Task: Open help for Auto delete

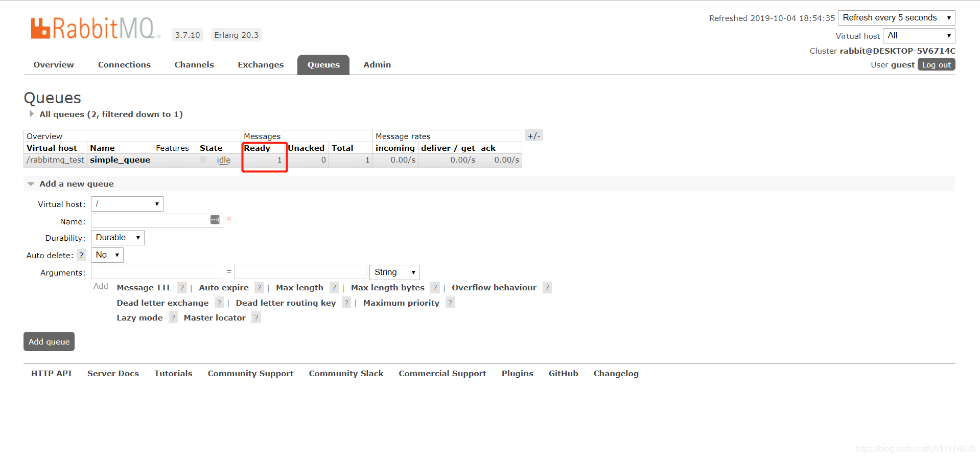Action: coord(81,255)
